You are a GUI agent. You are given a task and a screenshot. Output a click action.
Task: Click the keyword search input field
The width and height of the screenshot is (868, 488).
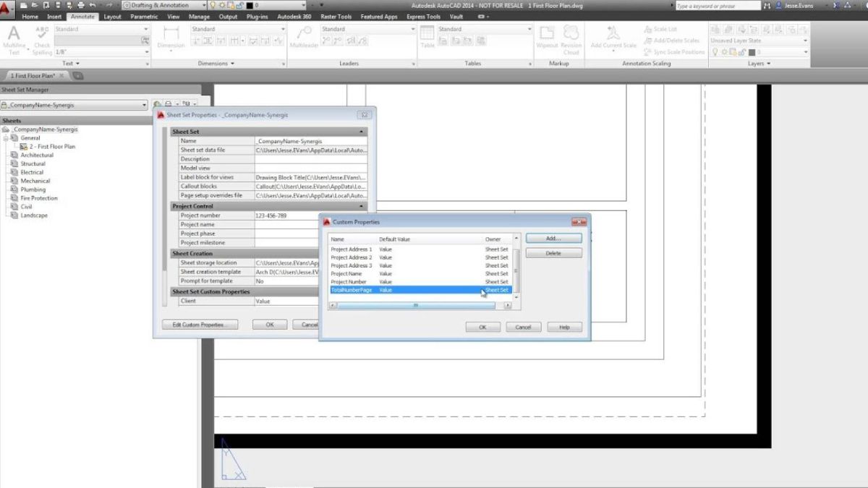tap(718, 6)
